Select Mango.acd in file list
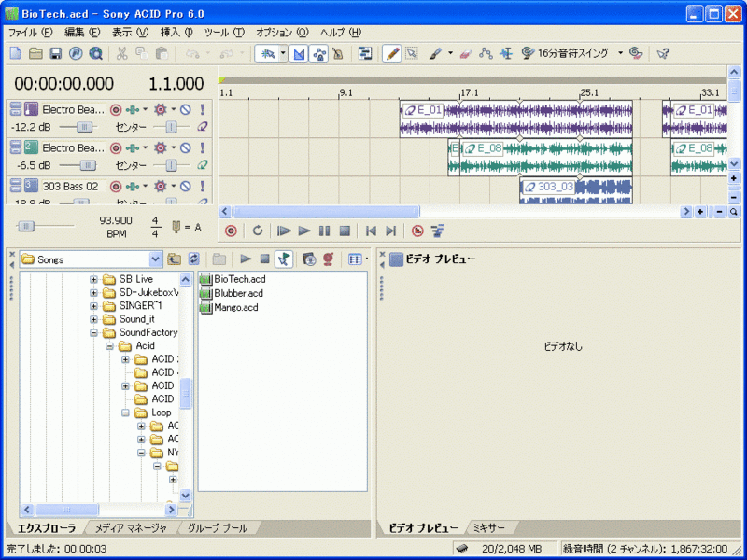Screen dimensions: 747x560 point(229,308)
